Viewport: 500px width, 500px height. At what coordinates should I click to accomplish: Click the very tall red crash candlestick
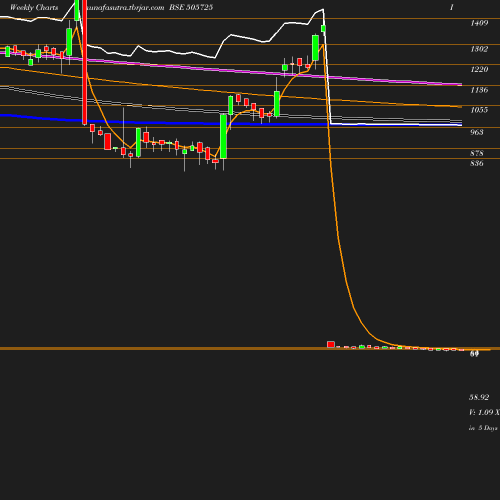click(x=85, y=62)
